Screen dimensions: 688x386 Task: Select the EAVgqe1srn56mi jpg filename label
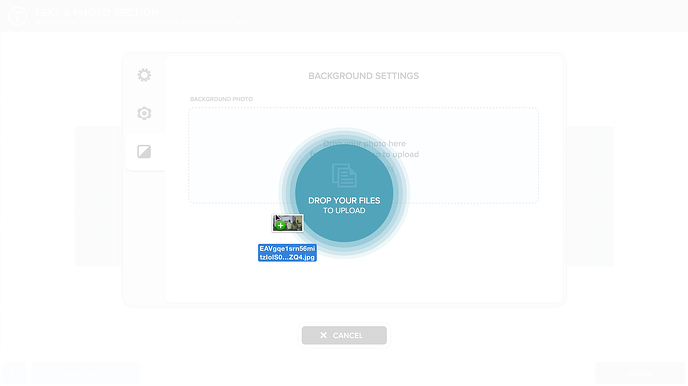287,253
